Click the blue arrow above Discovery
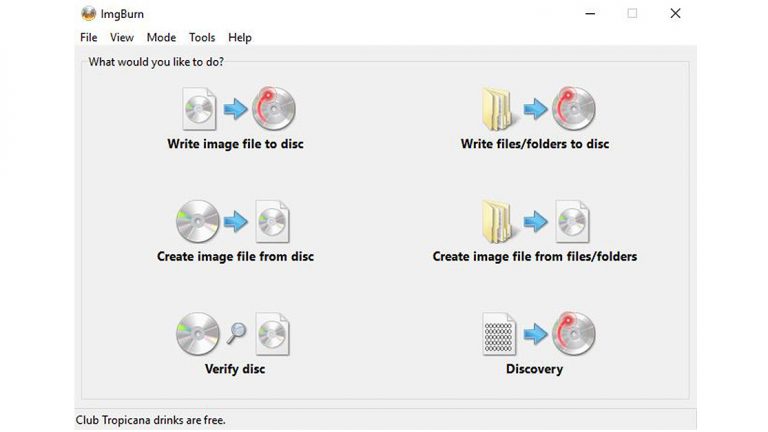The image size is (768, 432). [535, 334]
